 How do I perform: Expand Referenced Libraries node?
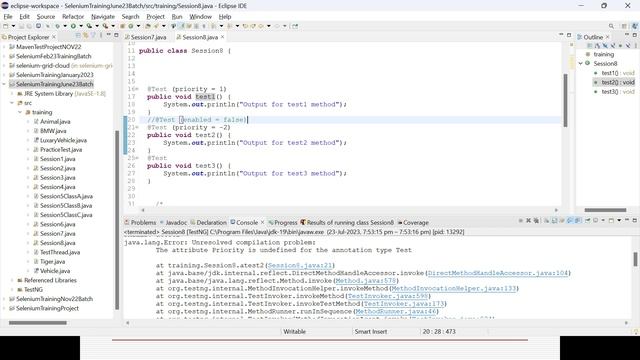[12, 280]
